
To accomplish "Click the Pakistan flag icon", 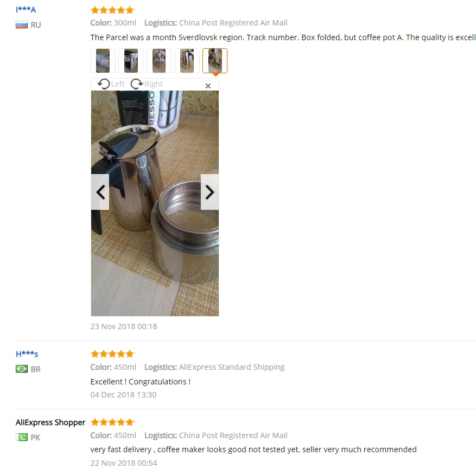I will 22,437.
